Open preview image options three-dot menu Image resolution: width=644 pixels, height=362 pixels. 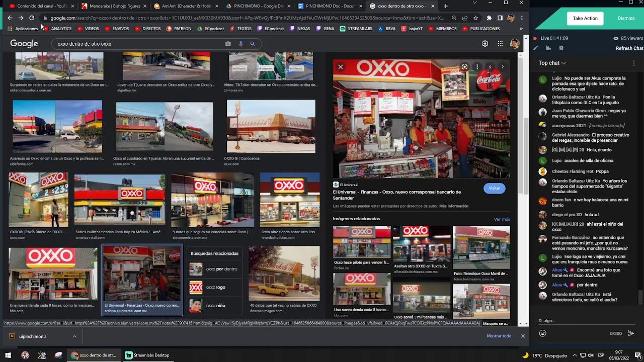pos(477,67)
